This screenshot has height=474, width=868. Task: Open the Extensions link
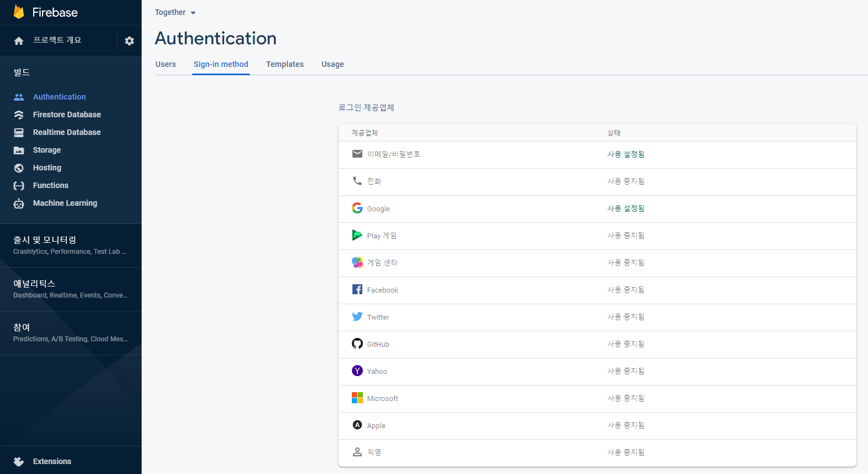(52, 461)
